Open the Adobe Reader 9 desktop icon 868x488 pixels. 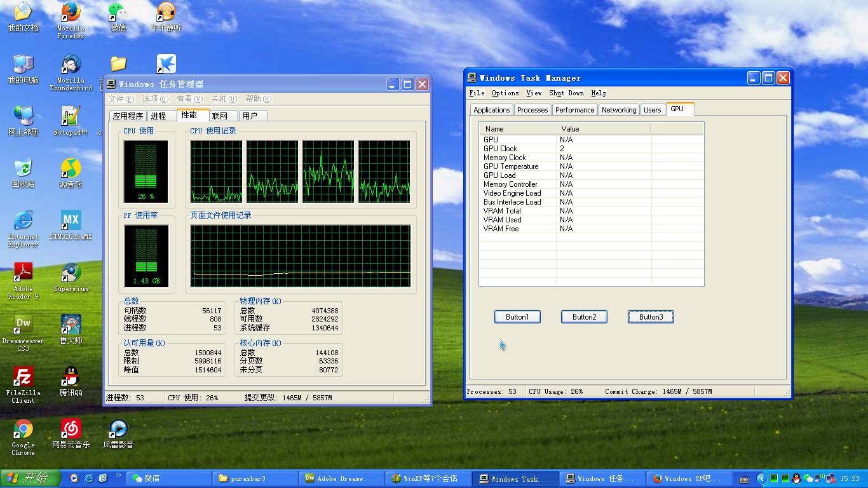[x=23, y=273]
